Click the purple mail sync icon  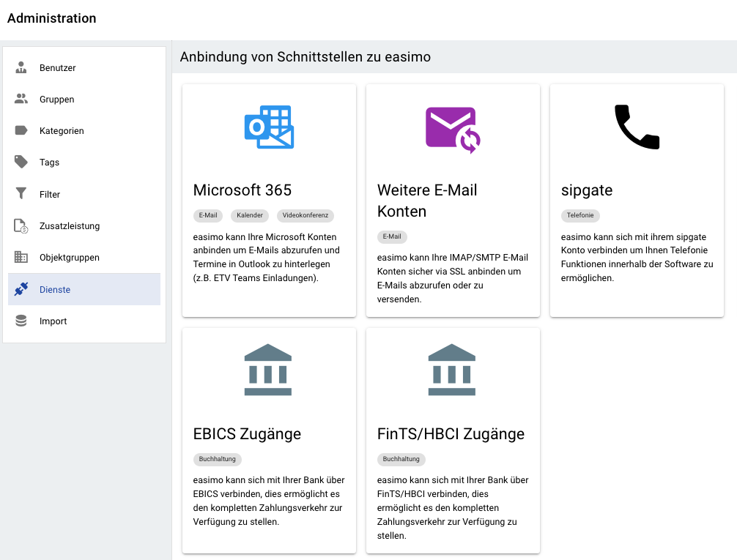(453, 130)
